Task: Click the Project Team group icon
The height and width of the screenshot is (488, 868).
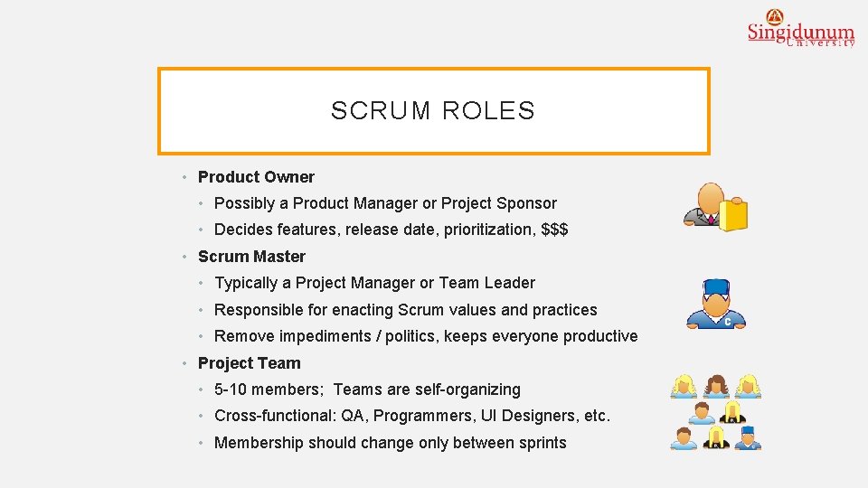Action: pos(716,412)
